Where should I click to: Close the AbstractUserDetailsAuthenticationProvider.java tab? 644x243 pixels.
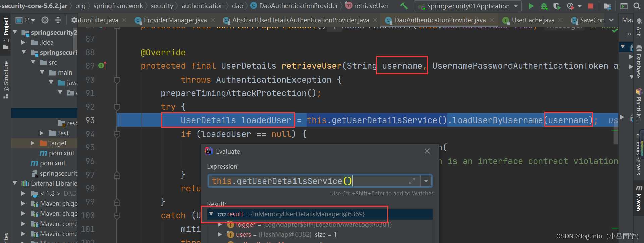click(375, 20)
